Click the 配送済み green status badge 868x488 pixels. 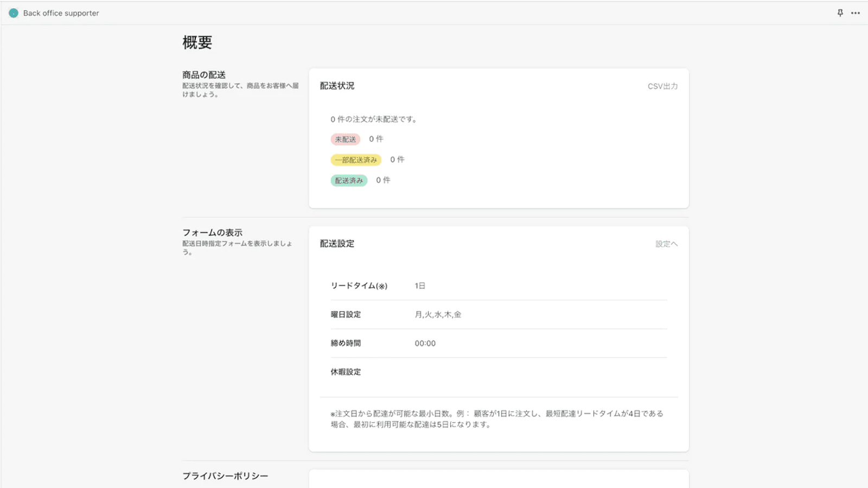pyautogui.click(x=349, y=180)
